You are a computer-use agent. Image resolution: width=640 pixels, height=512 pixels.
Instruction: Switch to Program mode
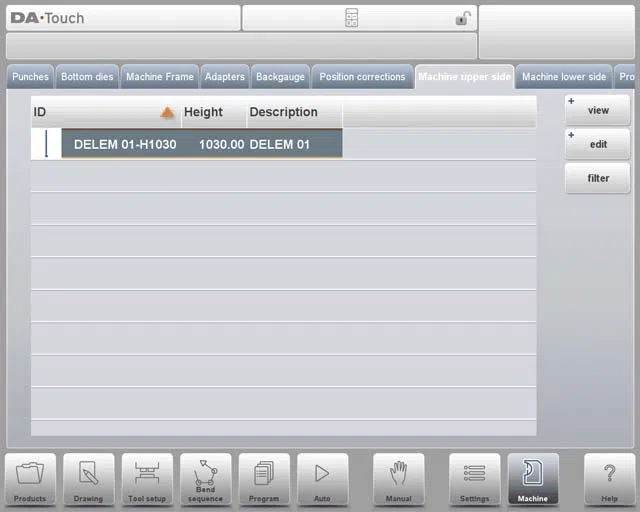(264, 480)
